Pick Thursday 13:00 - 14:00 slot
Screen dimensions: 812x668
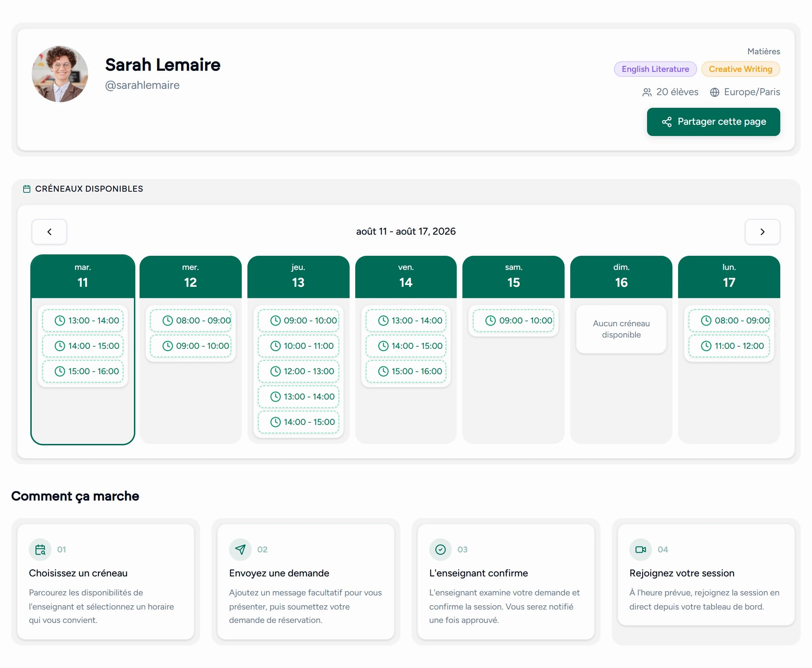tap(298, 397)
